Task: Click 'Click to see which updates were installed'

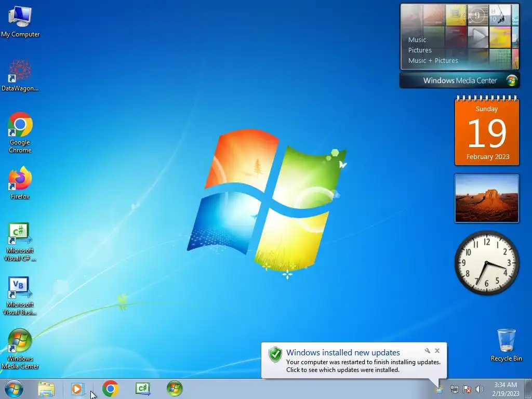Action: (x=343, y=370)
